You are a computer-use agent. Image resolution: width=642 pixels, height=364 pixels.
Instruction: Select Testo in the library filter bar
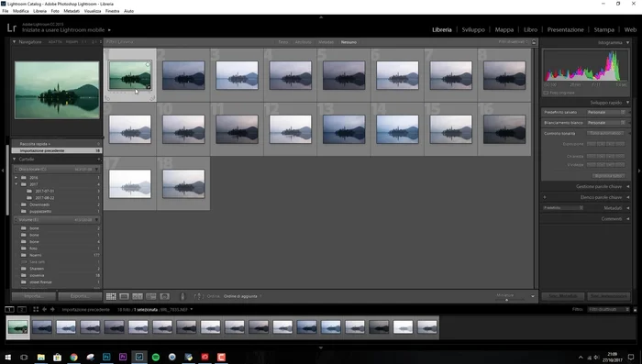pyautogui.click(x=282, y=42)
